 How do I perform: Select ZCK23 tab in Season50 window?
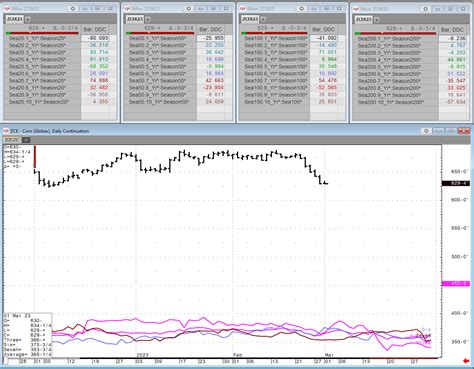(135, 19)
